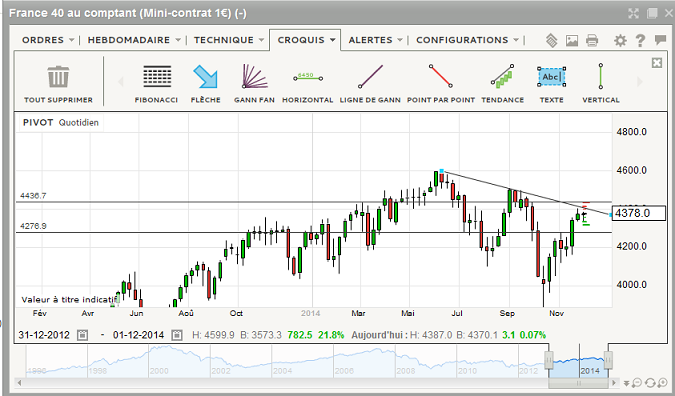Click the 4276.9 horizontal line label
The height and width of the screenshot is (396, 675).
33,226
